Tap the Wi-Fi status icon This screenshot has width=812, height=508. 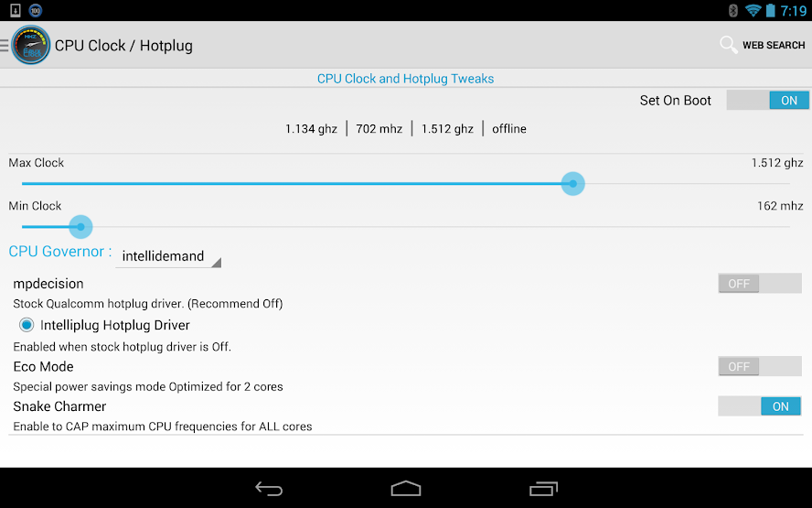point(753,10)
